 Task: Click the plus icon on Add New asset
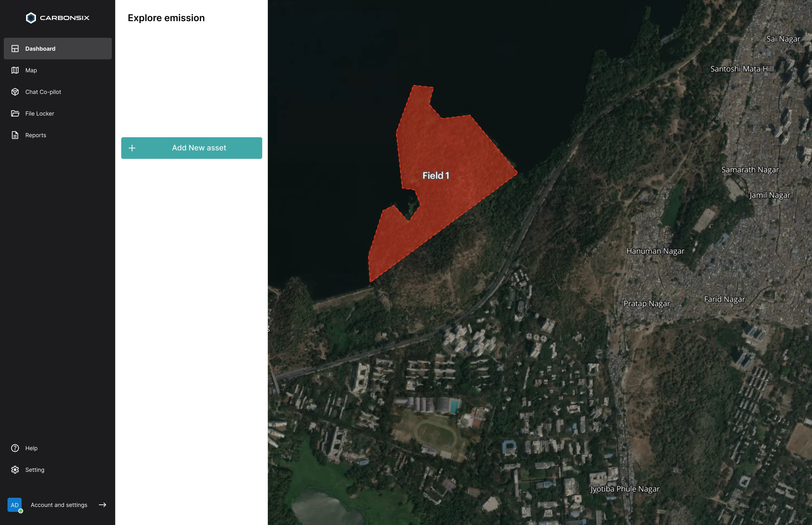(132, 148)
